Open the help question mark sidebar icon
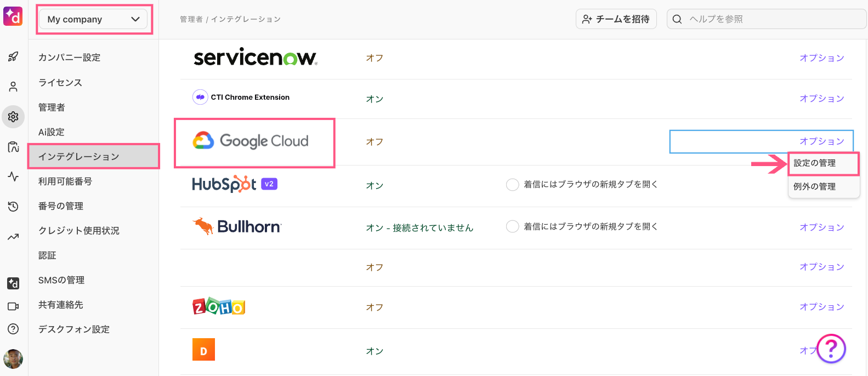 (13, 329)
